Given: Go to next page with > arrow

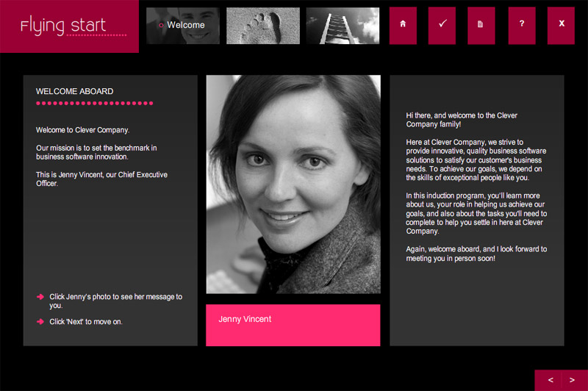Looking at the screenshot, I should pos(573,380).
